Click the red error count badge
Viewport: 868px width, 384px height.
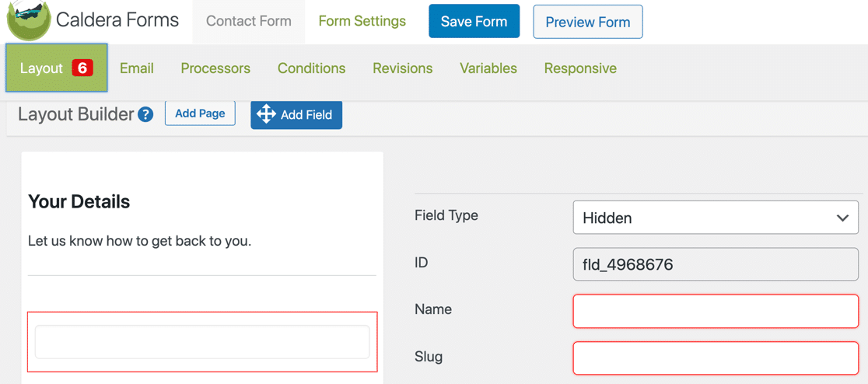pyautogui.click(x=82, y=68)
